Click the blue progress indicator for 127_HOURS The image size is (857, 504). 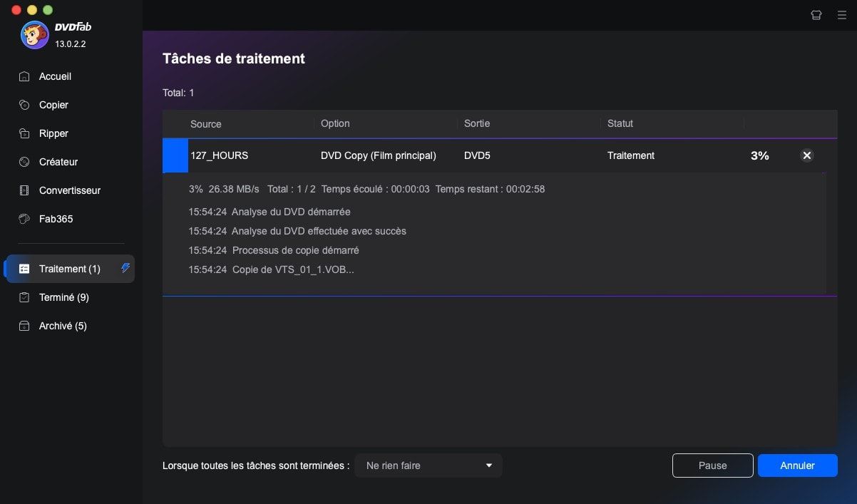(x=175, y=155)
